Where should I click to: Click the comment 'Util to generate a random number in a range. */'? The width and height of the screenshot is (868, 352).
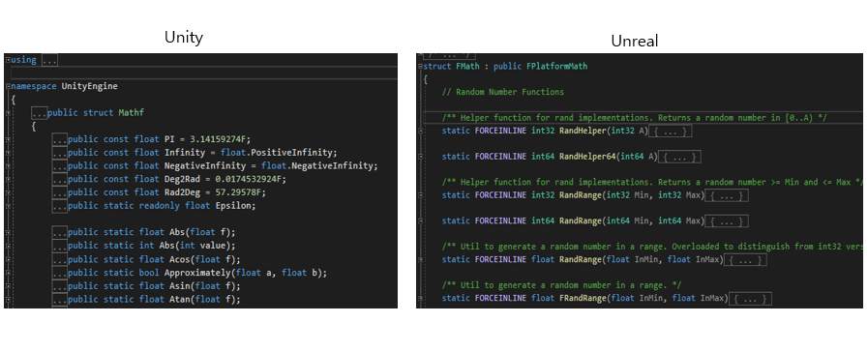point(562,285)
